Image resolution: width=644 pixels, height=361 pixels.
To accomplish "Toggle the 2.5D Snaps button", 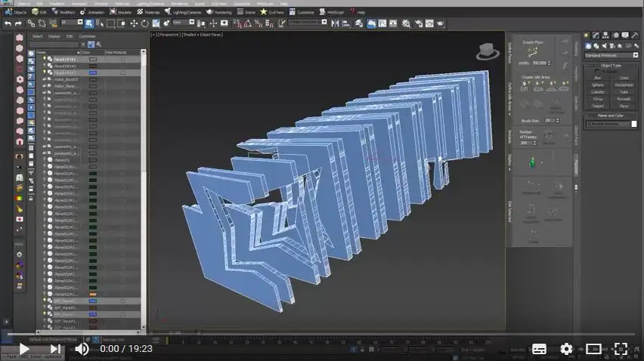I will (237, 24).
